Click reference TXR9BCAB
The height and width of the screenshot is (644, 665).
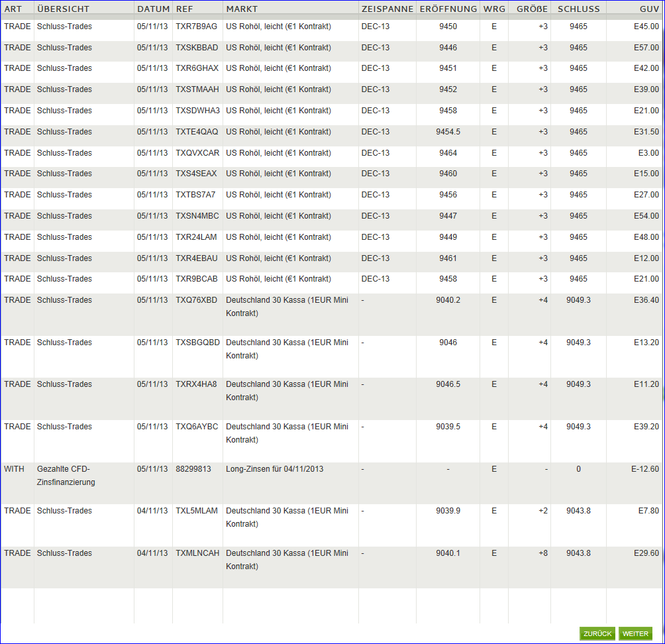(197, 279)
